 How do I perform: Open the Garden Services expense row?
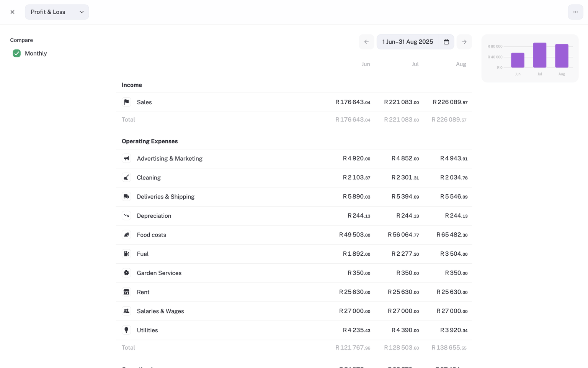pos(159,273)
